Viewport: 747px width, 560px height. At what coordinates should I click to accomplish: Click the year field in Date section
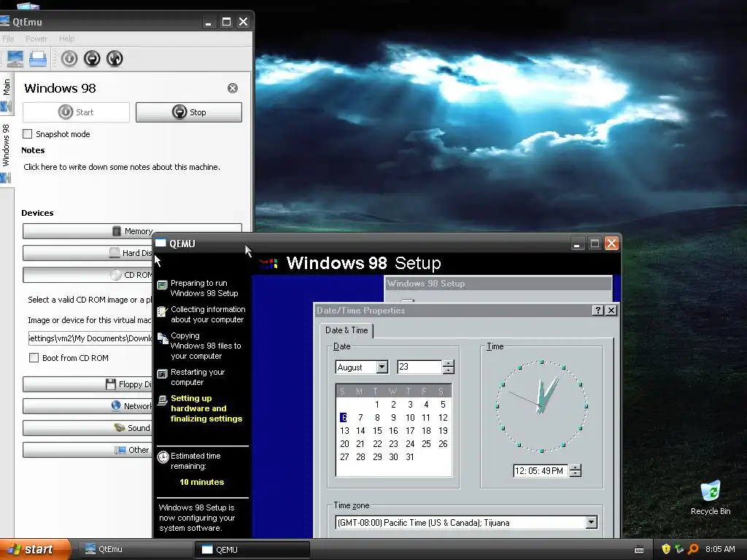click(419, 367)
